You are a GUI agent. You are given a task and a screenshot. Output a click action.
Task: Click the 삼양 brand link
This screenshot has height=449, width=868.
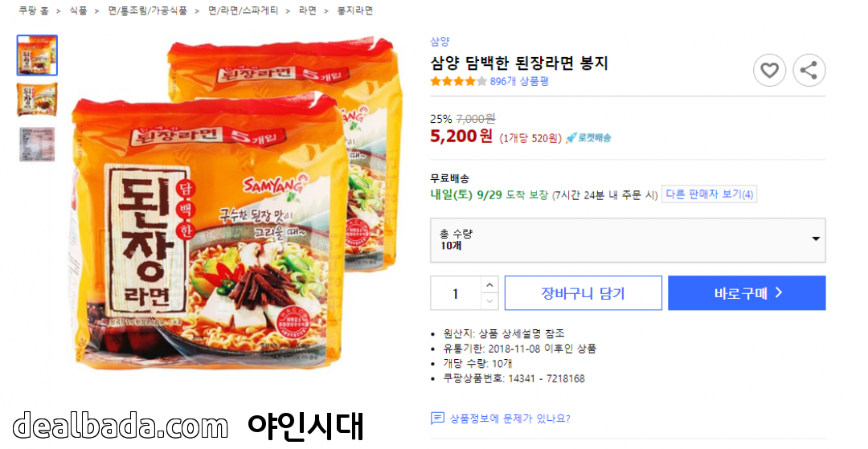[x=440, y=42]
